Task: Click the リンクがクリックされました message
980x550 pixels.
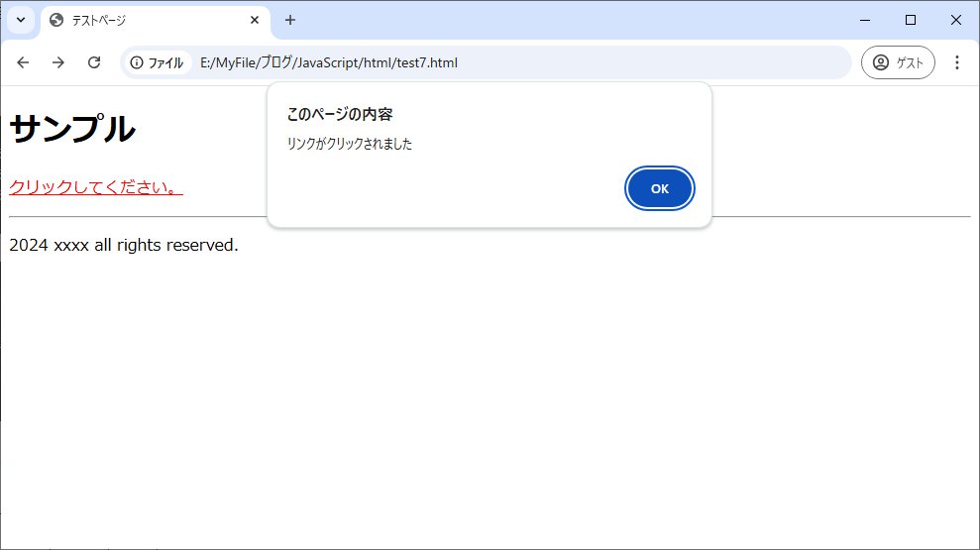Action: 350,144
